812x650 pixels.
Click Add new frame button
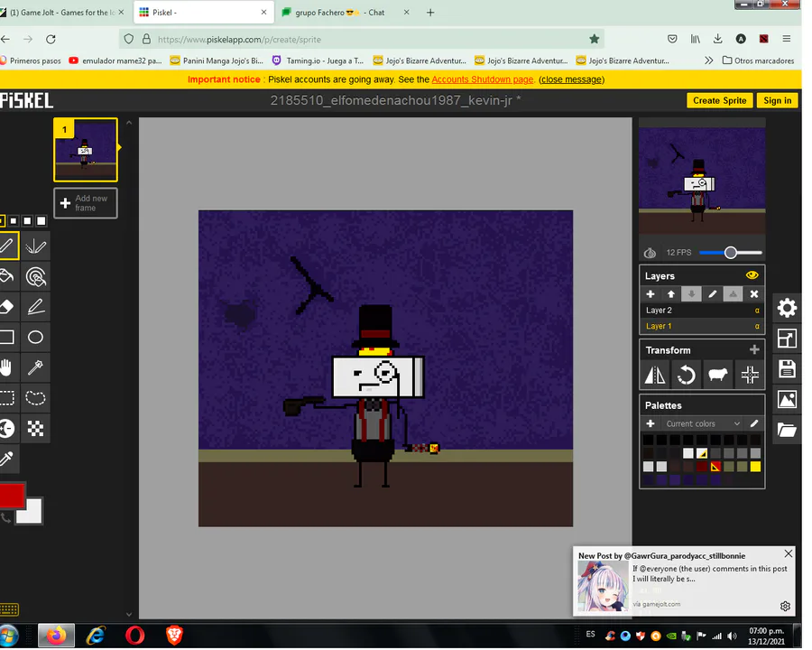(86, 203)
